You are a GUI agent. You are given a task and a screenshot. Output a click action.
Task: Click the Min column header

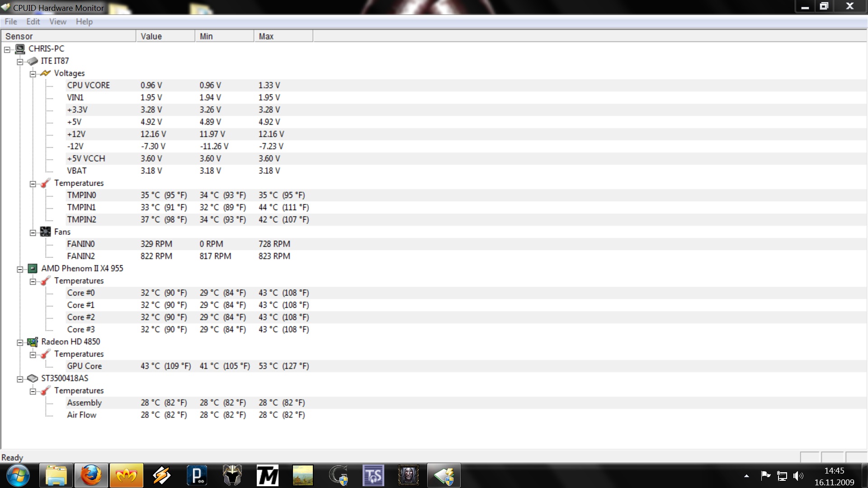coord(224,36)
